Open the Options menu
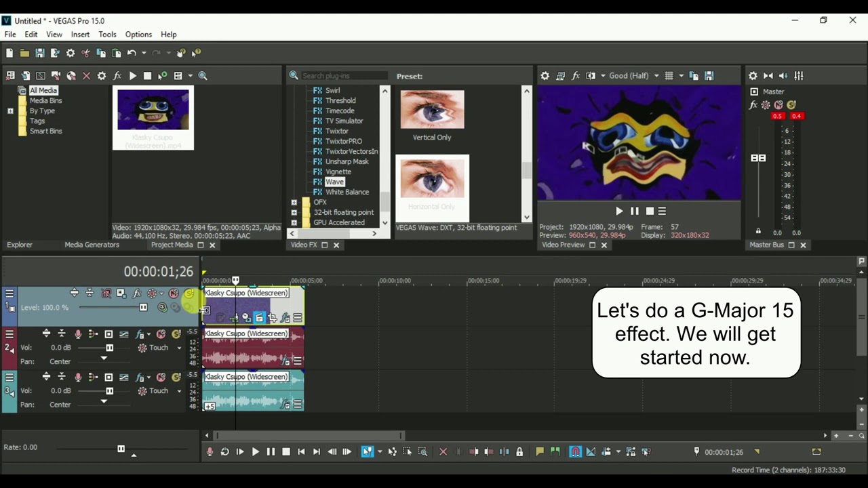 [x=138, y=35]
